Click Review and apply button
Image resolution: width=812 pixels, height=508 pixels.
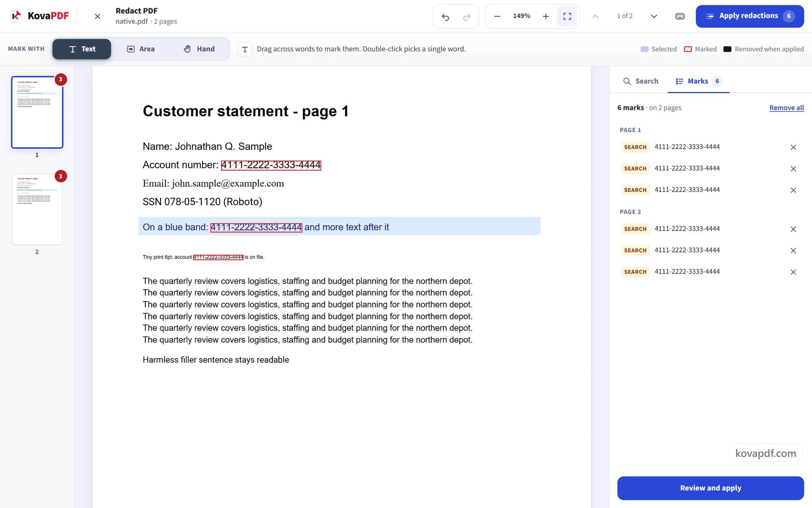tap(710, 488)
